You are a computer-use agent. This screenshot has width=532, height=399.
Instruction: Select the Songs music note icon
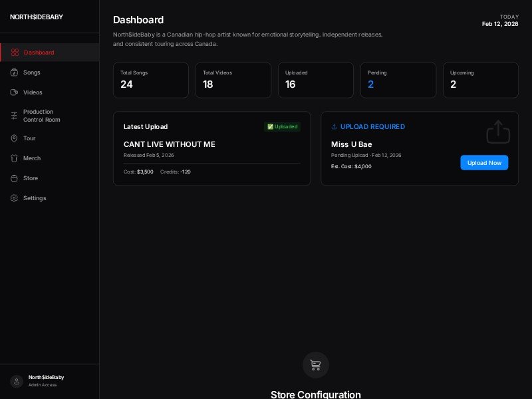(x=15, y=72)
